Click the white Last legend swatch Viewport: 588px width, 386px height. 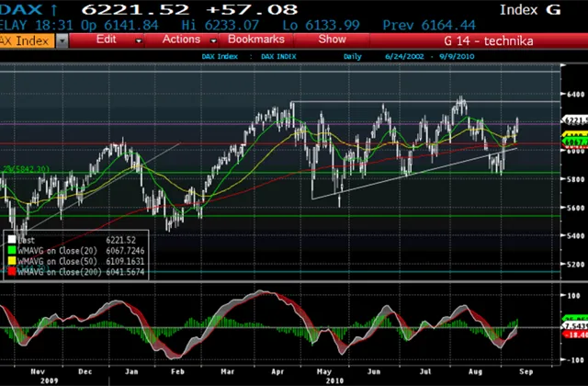pyautogui.click(x=12, y=239)
